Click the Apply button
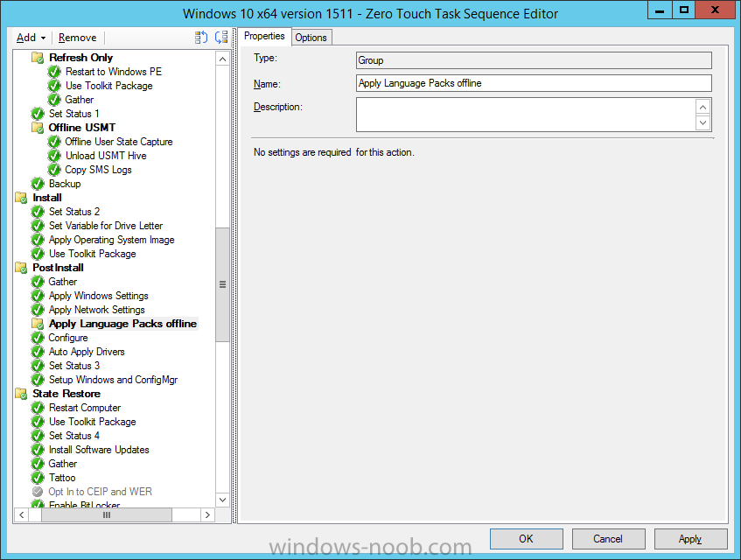The image size is (741, 560). tap(690, 539)
